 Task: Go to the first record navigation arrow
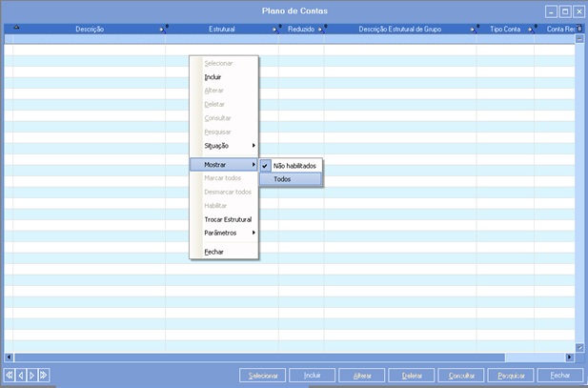(10, 375)
